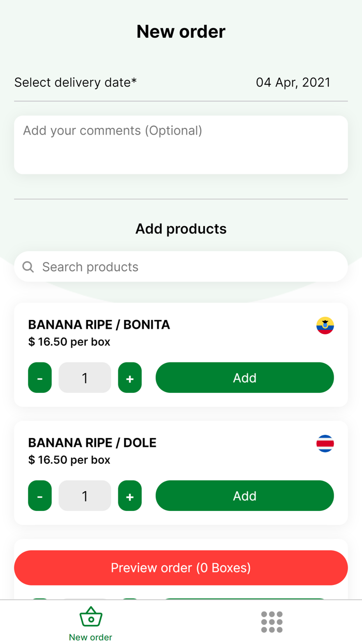This screenshot has height=644, width=362.
Task: Open the grid menu icon
Action: pos(271,622)
